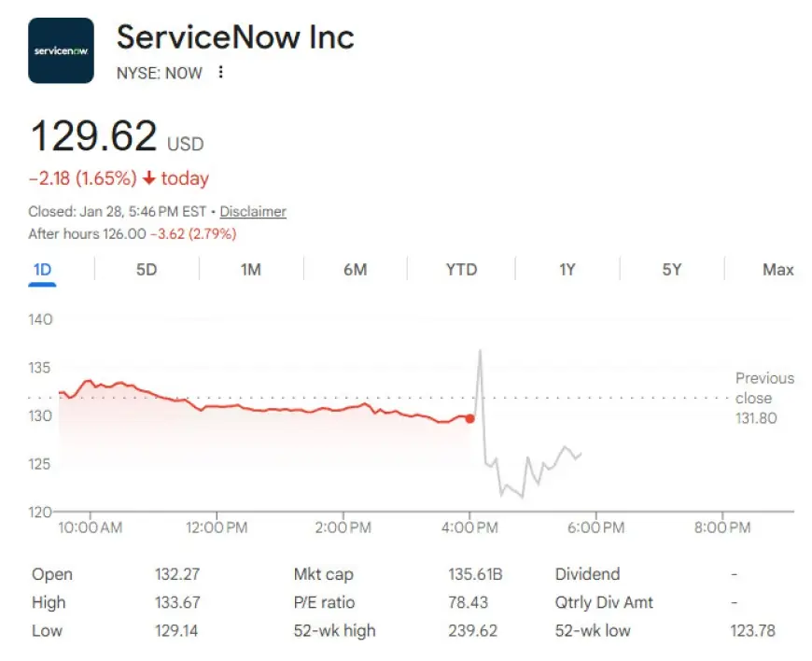Show the 6M chart range

pyautogui.click(x=355, y=270)
